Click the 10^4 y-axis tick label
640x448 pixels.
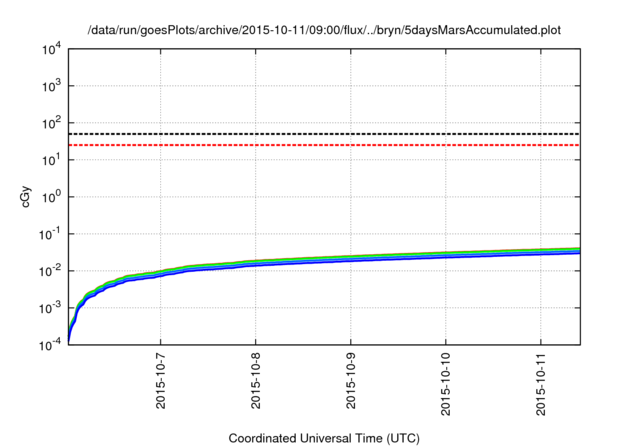click(x=52, y=49)
